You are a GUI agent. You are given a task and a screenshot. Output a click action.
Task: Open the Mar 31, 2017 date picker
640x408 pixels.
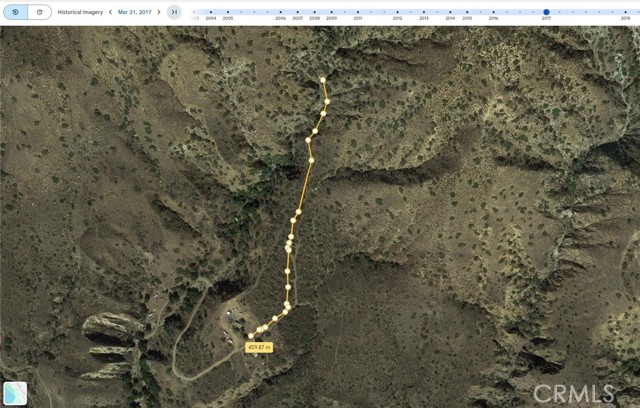(135, 12)
